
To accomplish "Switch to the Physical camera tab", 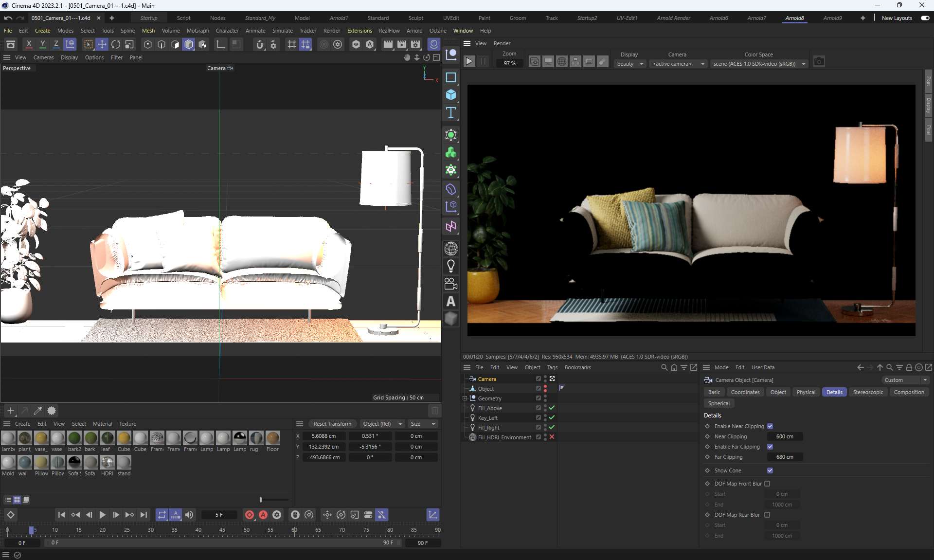I will [x=806, y=392].
